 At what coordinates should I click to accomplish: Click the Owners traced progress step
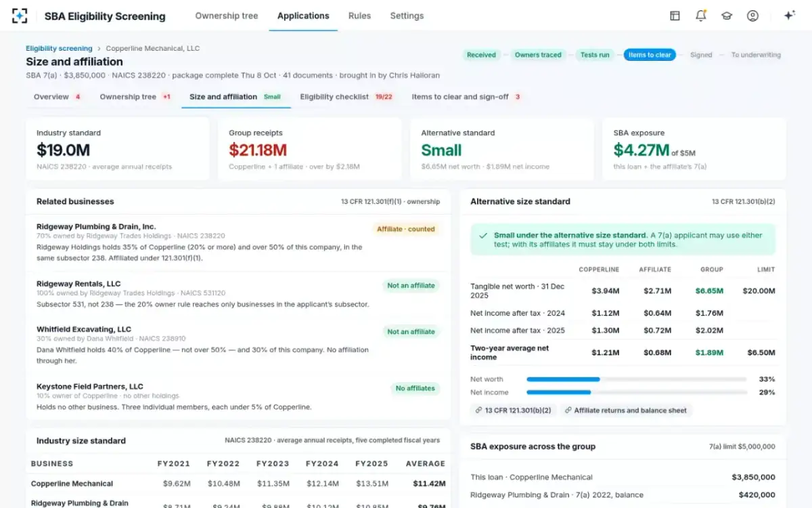click(x=538, y=55)
